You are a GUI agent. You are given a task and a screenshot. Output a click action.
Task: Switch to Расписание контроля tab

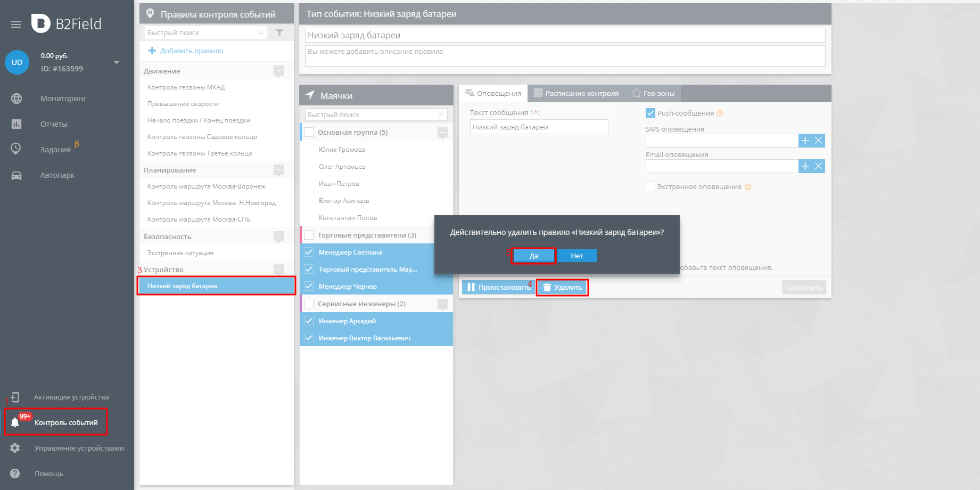pos(577,93)
